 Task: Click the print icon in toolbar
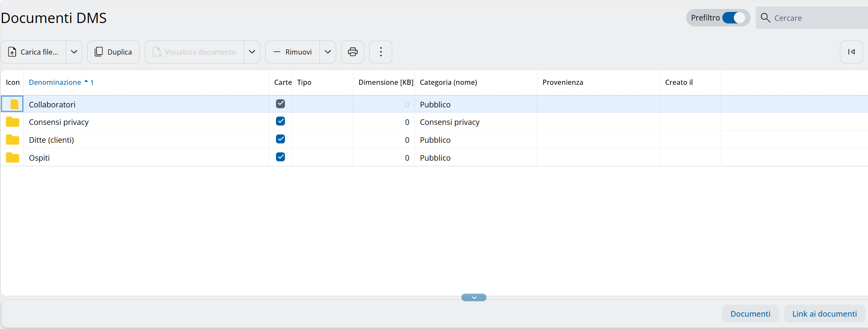[x=353, y=52]
